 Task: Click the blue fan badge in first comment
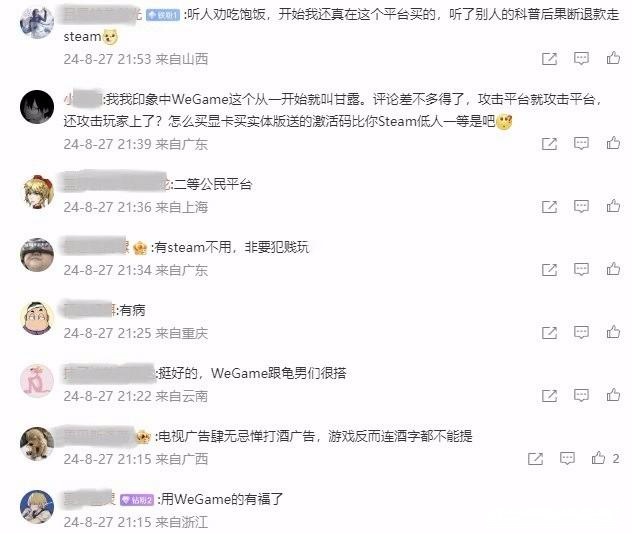point(163,15)
